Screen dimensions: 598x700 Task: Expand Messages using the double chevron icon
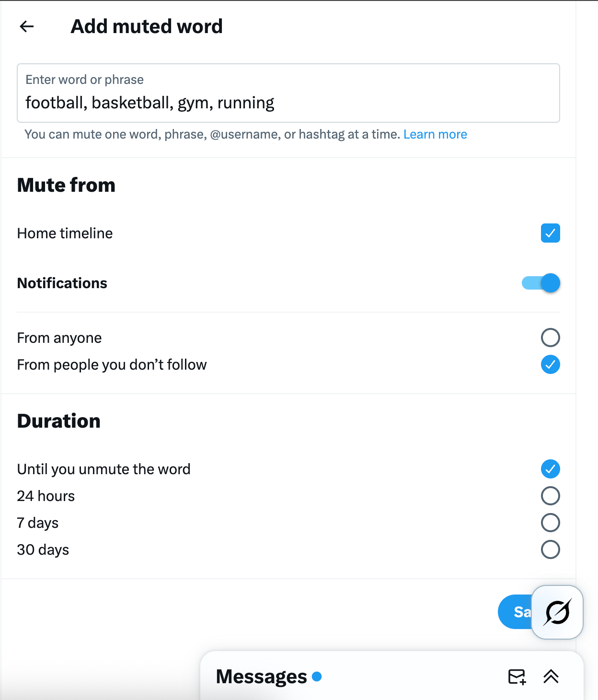point(551,677)
